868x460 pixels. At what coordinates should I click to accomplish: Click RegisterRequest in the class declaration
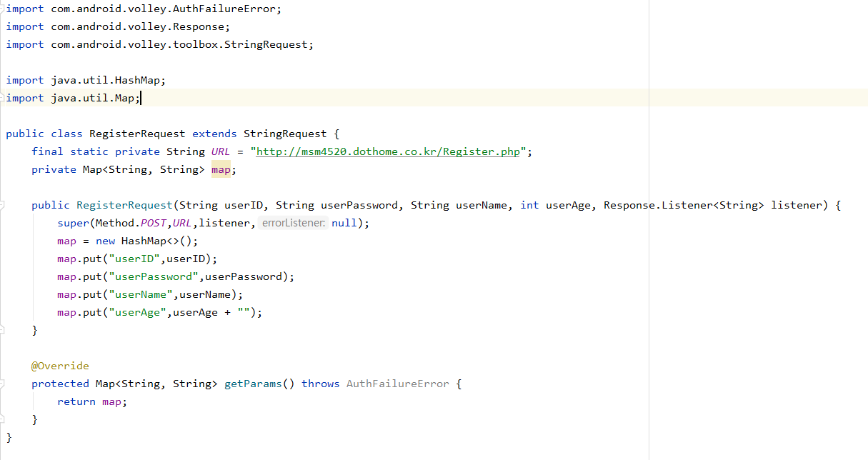click(x=137, y=134)
